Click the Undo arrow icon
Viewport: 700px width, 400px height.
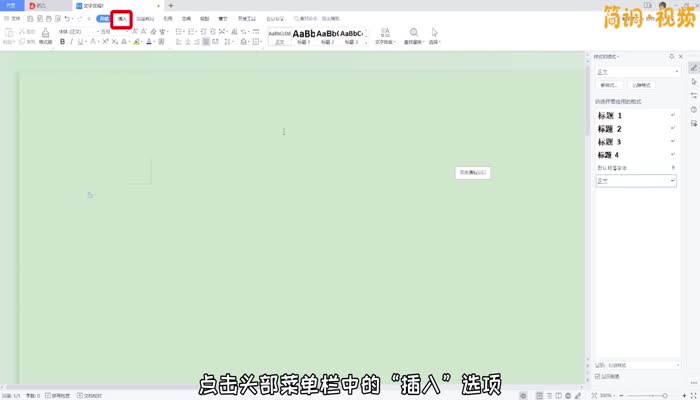67,19
